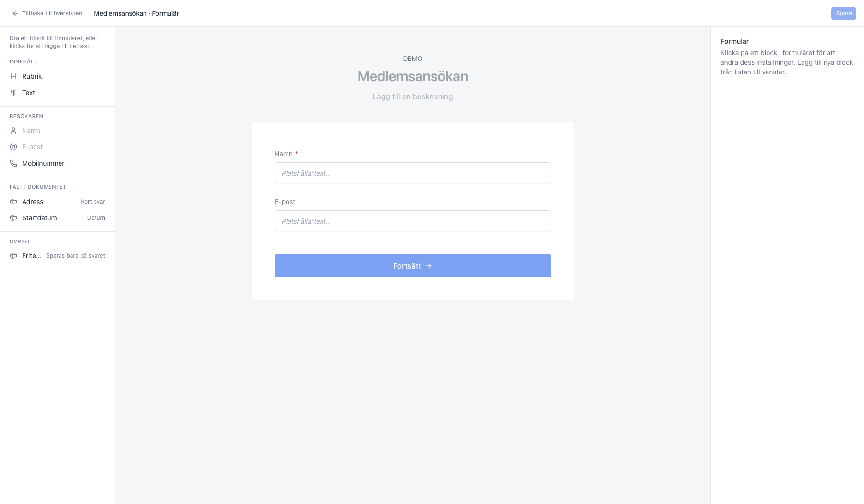Add the Startdatum Datum field
Viewport: 864px width, 504px height.
(58, 218)
